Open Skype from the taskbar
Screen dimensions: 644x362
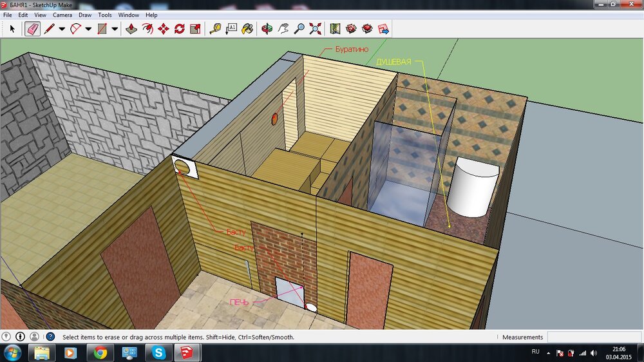(x=158, y=353)
